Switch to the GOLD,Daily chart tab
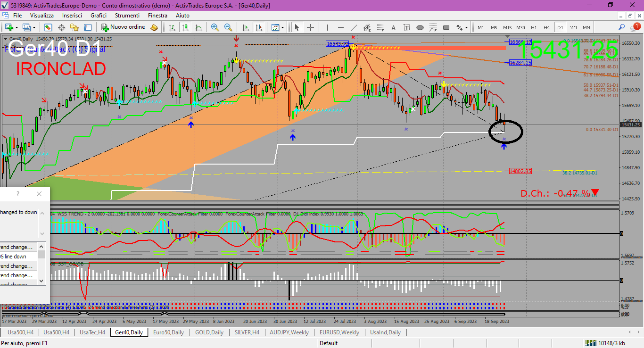Image resolution: width=644 pixels, height=348 pixels. point(209,332)
